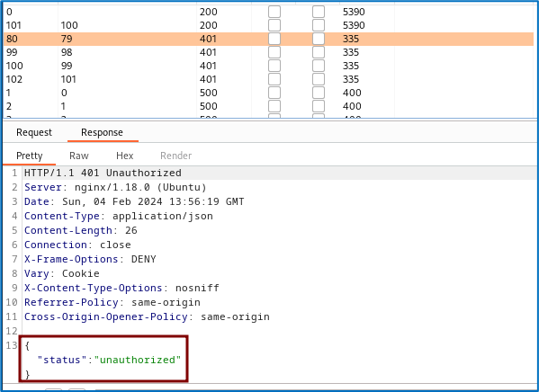Viewport: 539px width, 392px height.
Task: Check right checkbox in request 1 row
Action: pos(319,93)
